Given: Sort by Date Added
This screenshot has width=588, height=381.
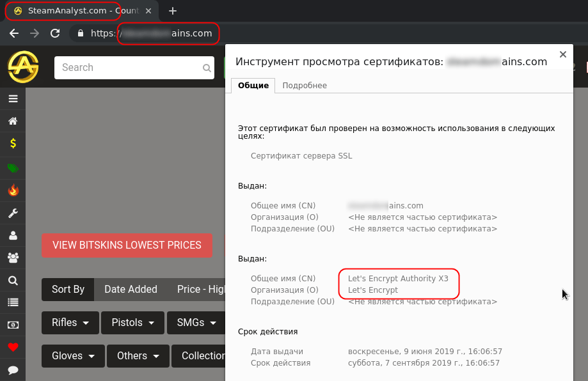Looking at the screenshot, I should click(x=131, y=289).
